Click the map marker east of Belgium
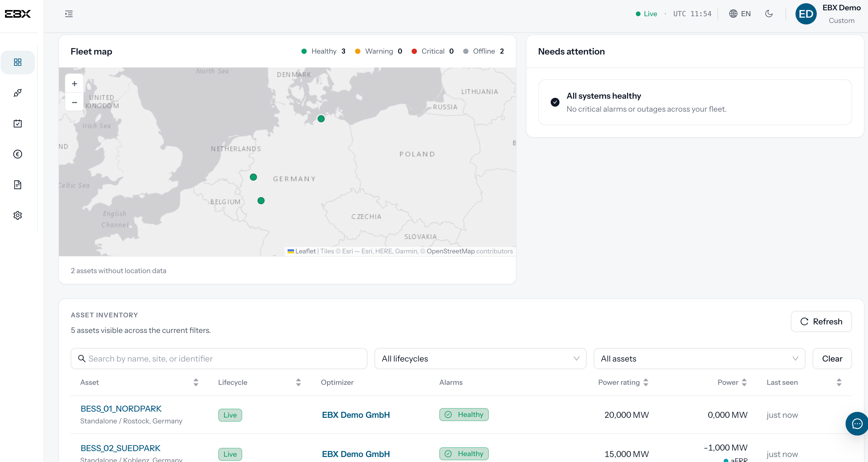Image resolution: width=868 pixels, height=462 pixels. click(x=261, y=200)
